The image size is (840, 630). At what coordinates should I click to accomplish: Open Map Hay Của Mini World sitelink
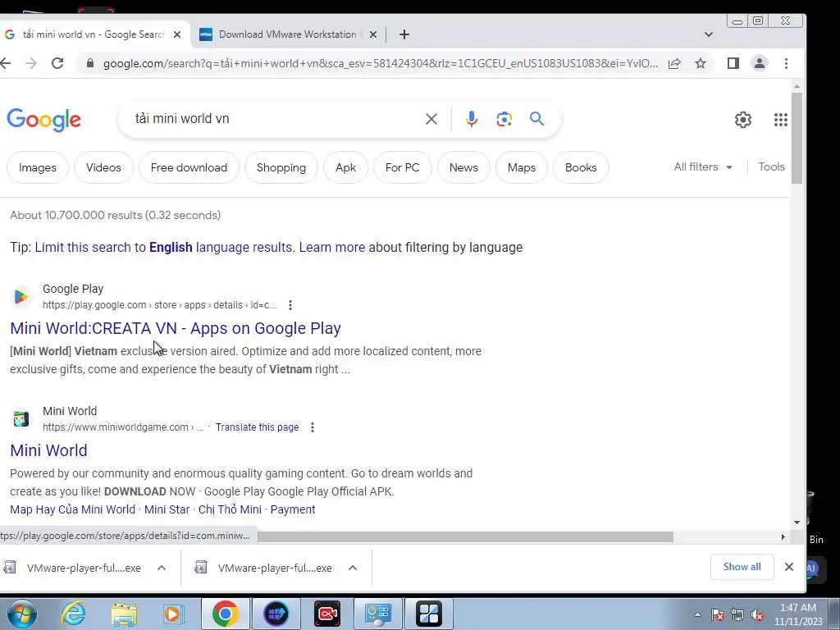coord(73,509)
